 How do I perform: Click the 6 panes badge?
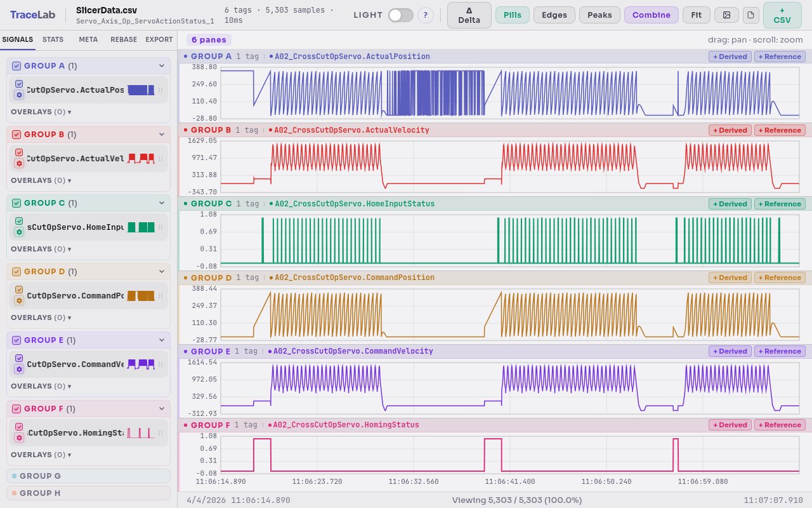click(x=209, y=39)
